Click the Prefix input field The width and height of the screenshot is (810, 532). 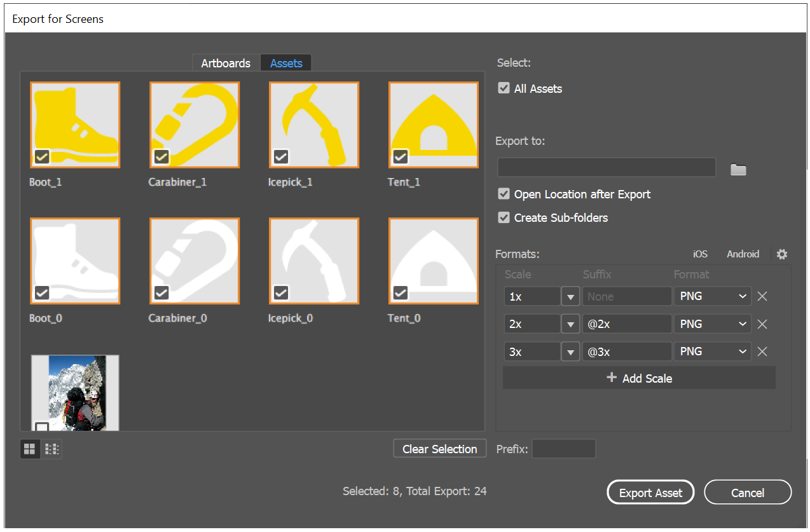564,449
